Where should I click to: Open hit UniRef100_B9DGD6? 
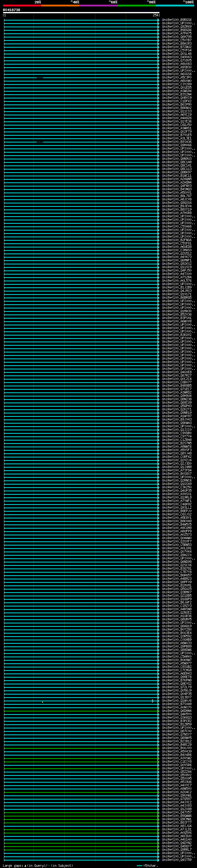pyautogui.click(x=176, y=30)
